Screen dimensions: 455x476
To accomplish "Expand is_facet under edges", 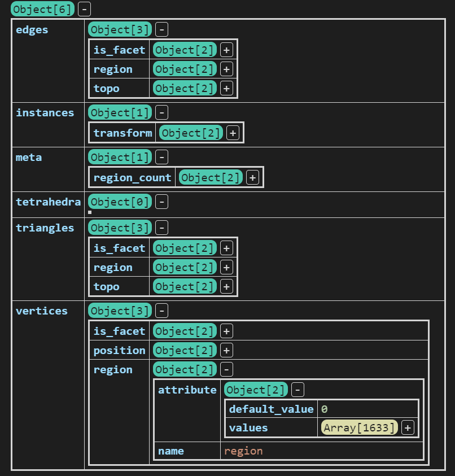I will tap(226, 50).
